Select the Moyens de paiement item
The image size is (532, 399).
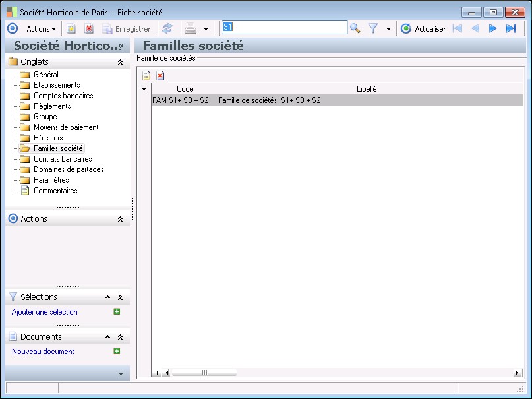[66, 127]
